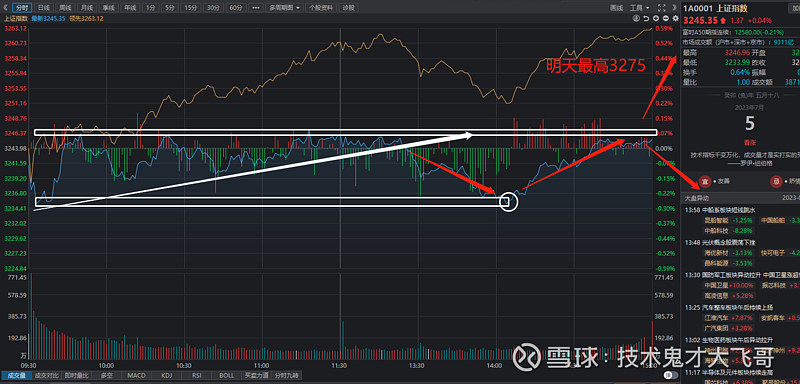Select the MACD indicator tab
The image size is (800, 384).
point(136,375)
